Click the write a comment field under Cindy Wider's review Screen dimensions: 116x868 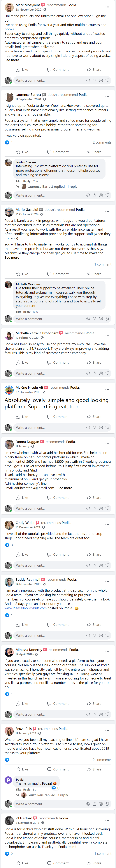click(x=47, y=565)
